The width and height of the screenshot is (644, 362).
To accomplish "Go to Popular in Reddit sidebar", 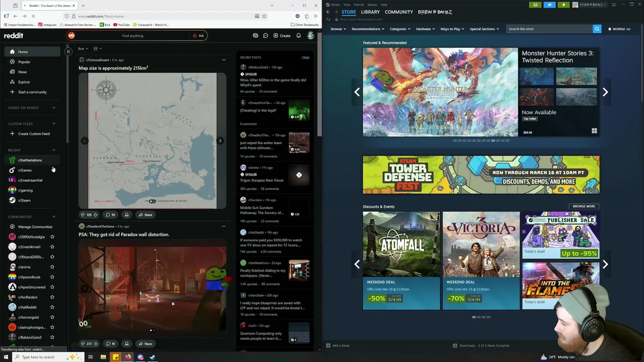I will pyautogui.click(x=24, y=62).
